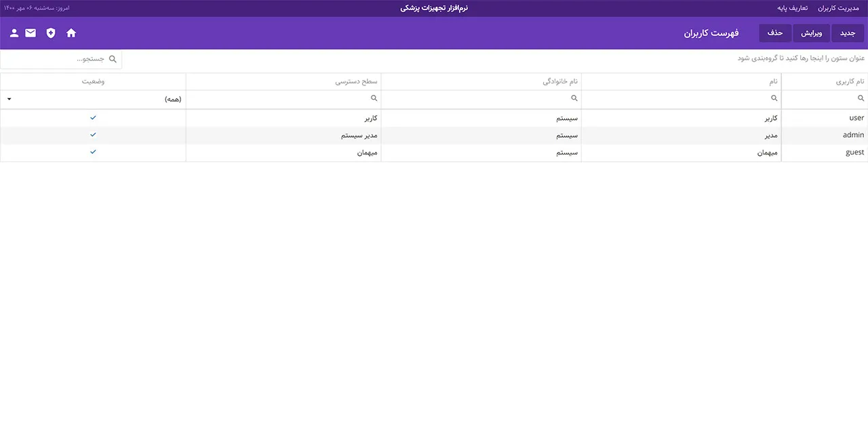Open the مدیریت کاربران menu
The image size is (868, 427).
click(x=837, y=8)
